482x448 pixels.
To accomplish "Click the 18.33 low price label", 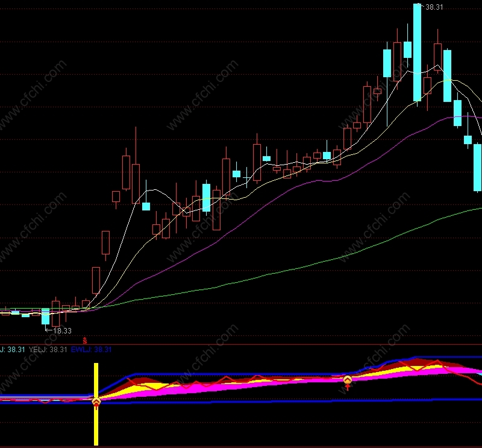I will click(62, 331).
